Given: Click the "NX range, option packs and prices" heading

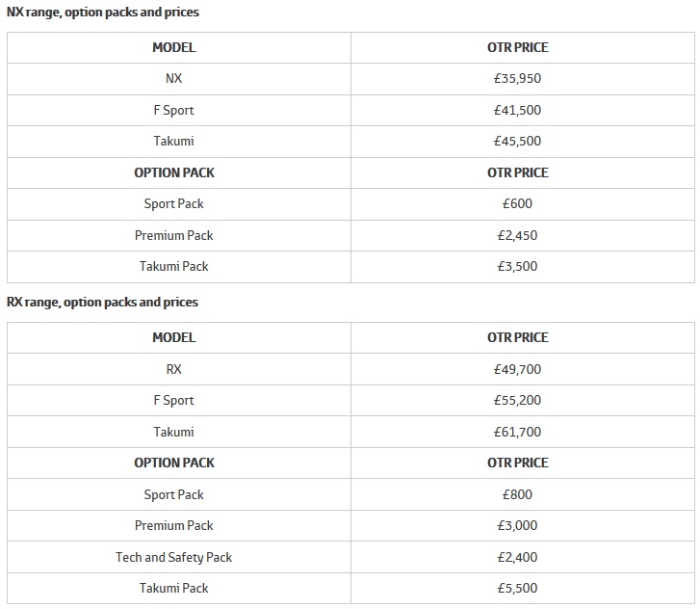Looking at the screenshot, I should click(103, 13).
